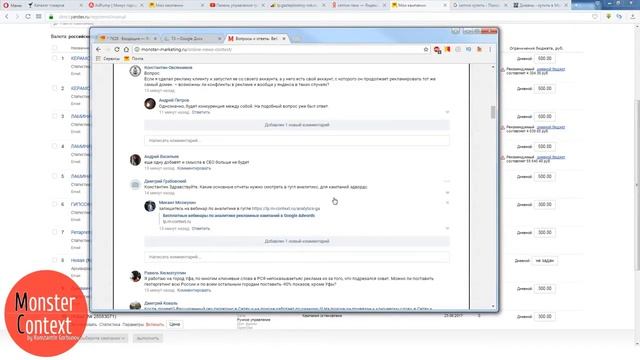Click the red extension icon in Chrome toolbar
Screen dimensions: 640x360
pyautogui.click(x=437, y=50)
